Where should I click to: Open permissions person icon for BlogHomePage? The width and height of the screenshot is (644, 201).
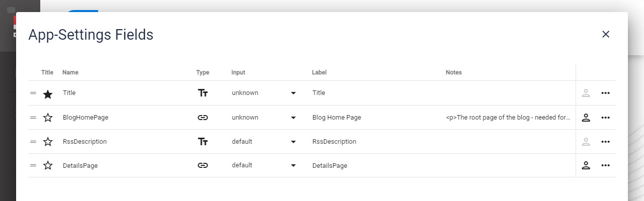coord(586,118)
